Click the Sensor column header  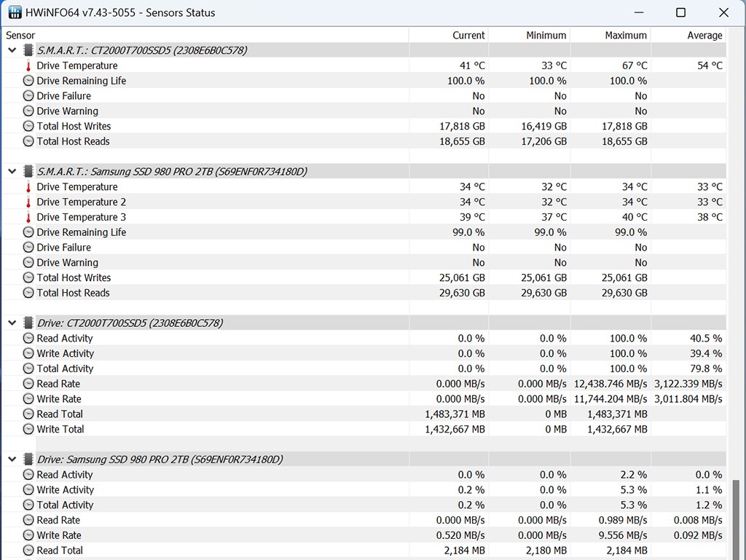pyautogui.click(x=20, y=35)
